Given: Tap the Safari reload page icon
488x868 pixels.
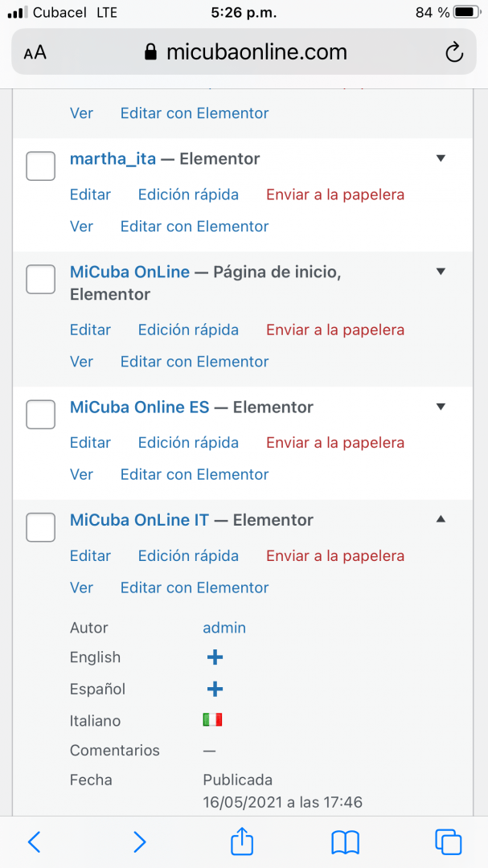Looking at the screenshot, I should point(453,52).
